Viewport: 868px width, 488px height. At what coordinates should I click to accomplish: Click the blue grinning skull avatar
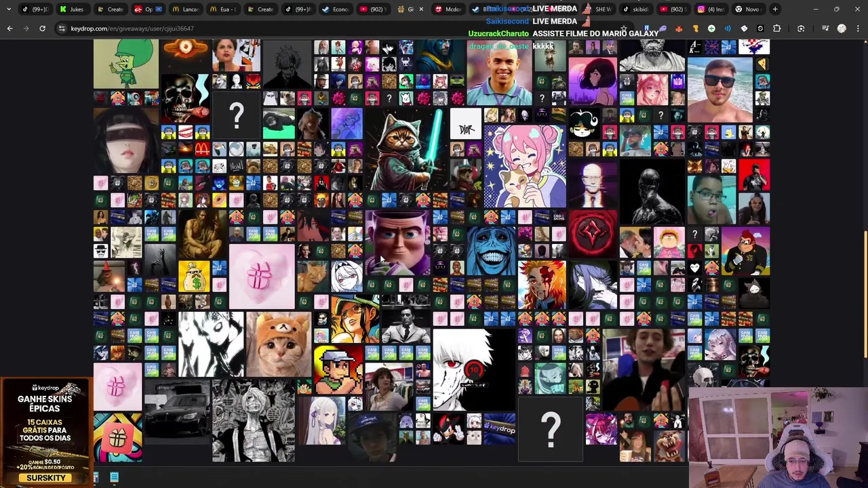point(491,251)
